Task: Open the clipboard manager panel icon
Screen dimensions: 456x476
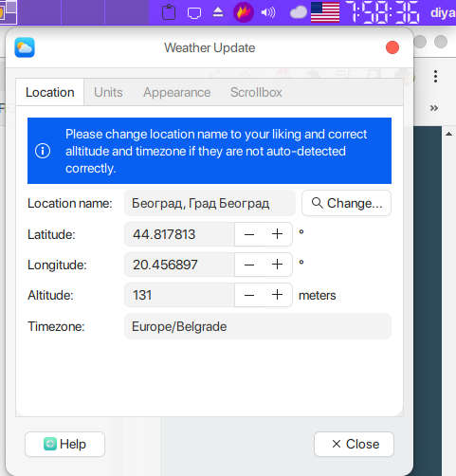Action: pos(169,12)
